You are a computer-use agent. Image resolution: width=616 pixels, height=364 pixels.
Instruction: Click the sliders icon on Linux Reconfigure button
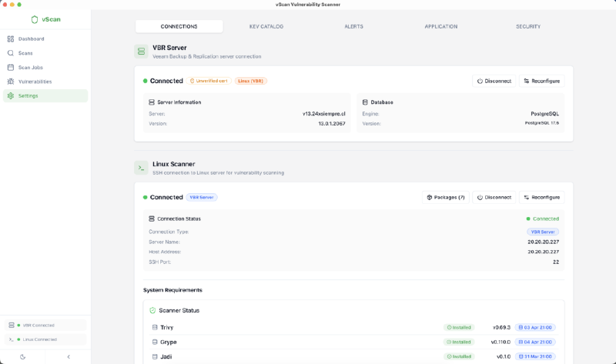coord(527,197)
